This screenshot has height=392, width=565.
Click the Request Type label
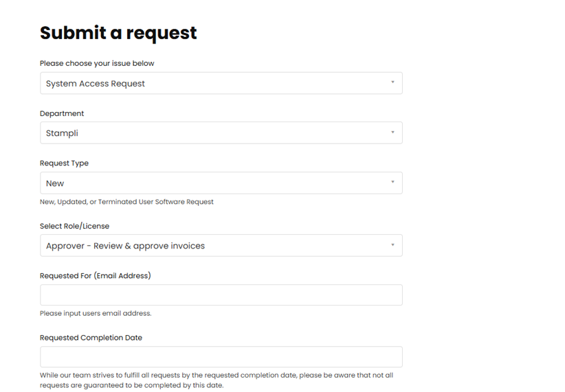pos(64,163)
